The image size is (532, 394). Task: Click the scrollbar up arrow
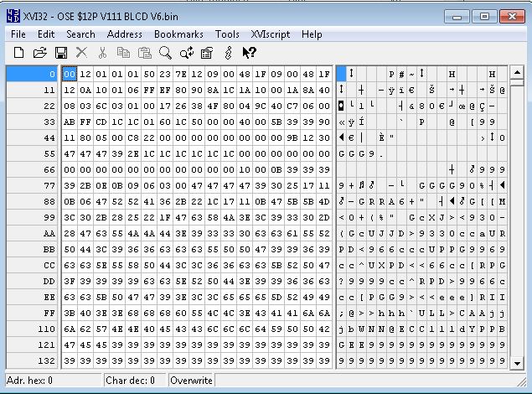tap(517, 72)
